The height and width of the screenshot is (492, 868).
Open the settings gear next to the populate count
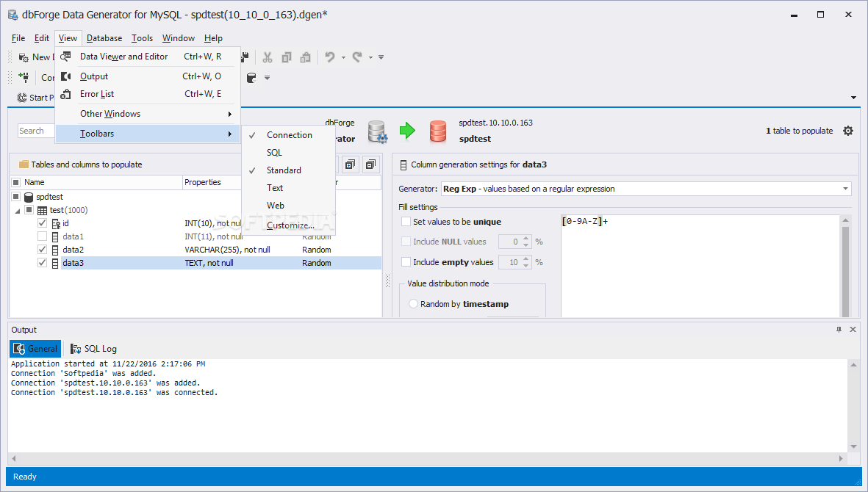point(848,131)
